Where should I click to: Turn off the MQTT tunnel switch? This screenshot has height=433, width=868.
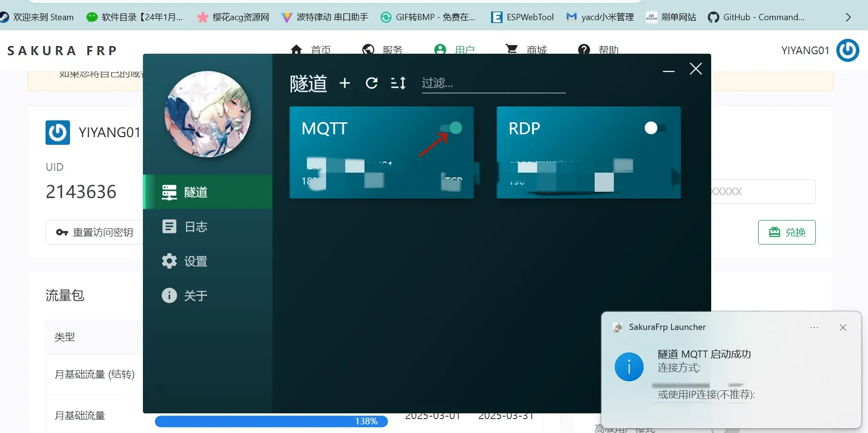[451, 128]
